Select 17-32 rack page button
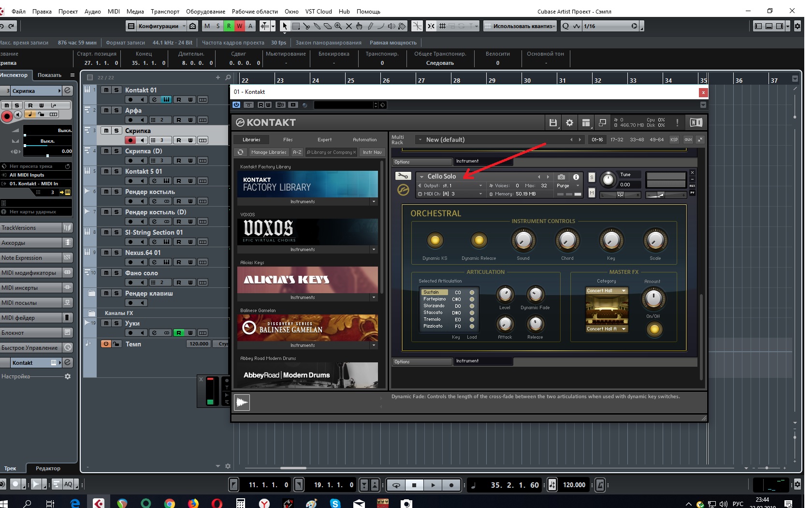This screenshot has width=812, height=508. [617, 140]
